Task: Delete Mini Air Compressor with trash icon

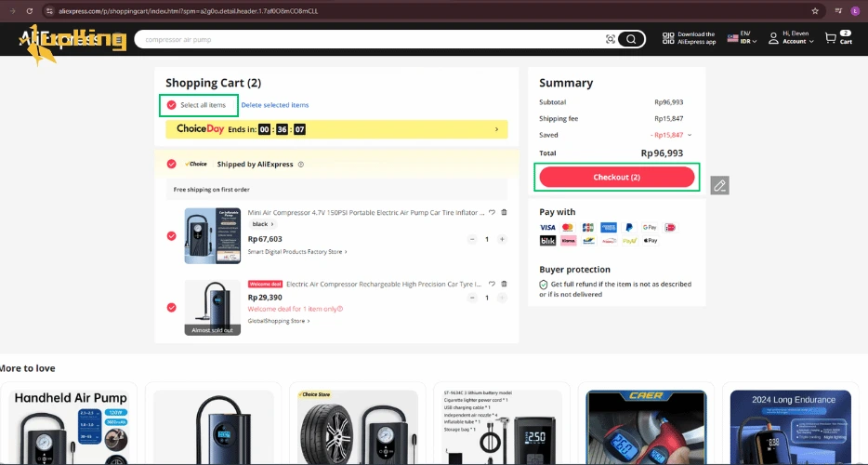Action: tap(504, 212)
